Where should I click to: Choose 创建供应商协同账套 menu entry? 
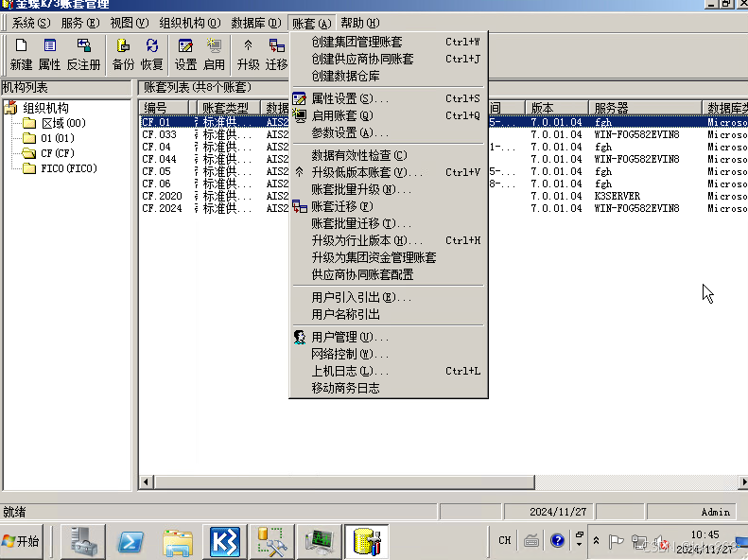pyautogui.click(x=389, y=60)
